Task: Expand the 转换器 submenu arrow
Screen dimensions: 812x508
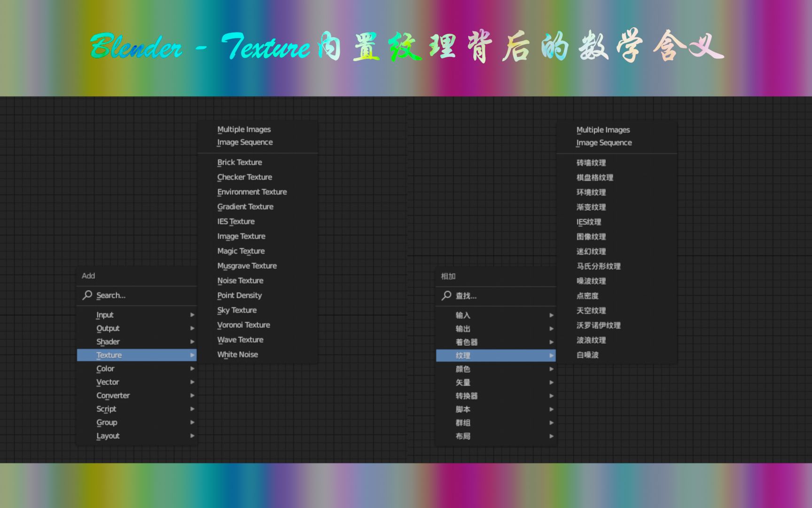Action: click(x=551, y=396)
